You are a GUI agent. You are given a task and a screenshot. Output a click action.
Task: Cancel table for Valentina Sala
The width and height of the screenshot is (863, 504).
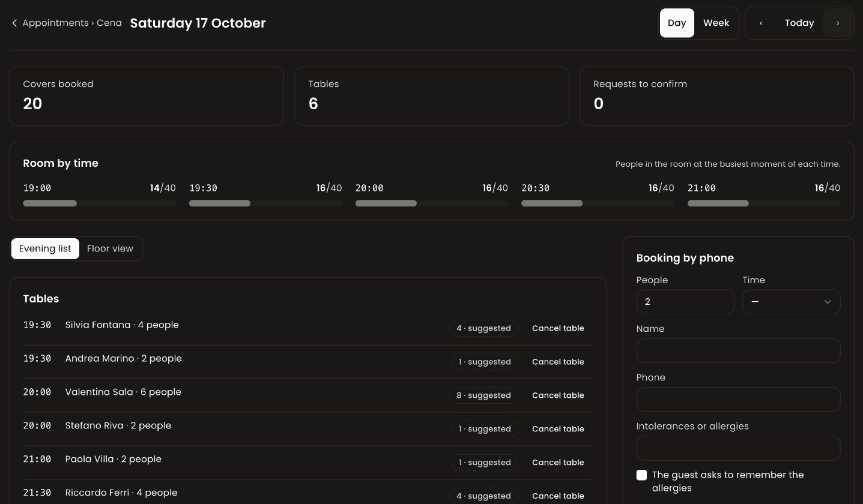(x=558, y=395)
